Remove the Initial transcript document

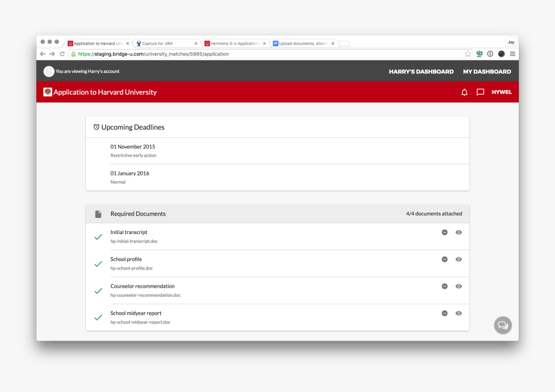tap(445, 232)
